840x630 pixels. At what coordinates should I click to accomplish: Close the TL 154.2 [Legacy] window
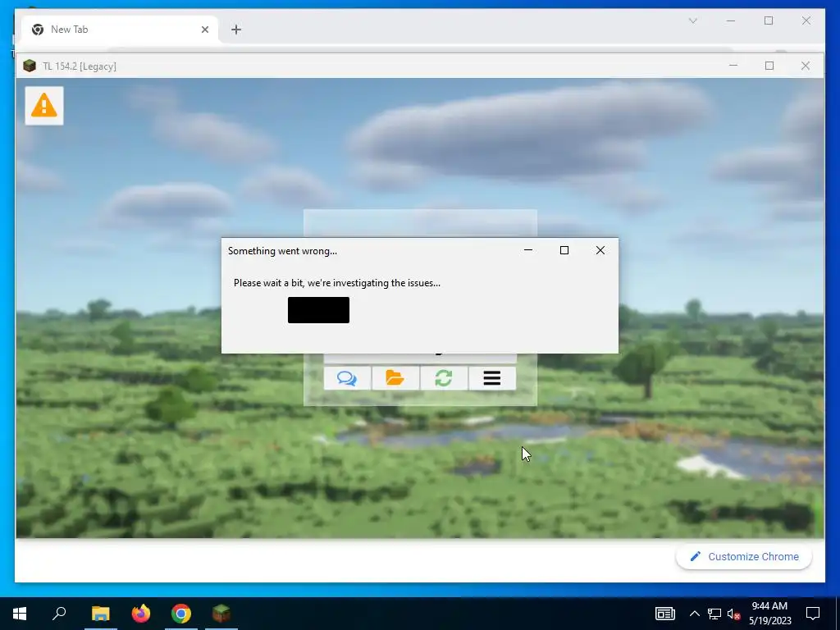(x=806, y=66)
